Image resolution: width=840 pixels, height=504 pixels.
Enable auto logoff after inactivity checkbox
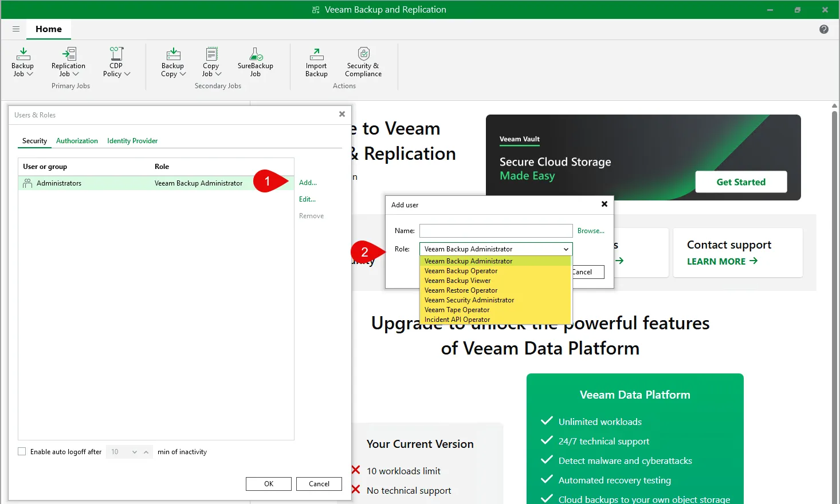(22, 452)
